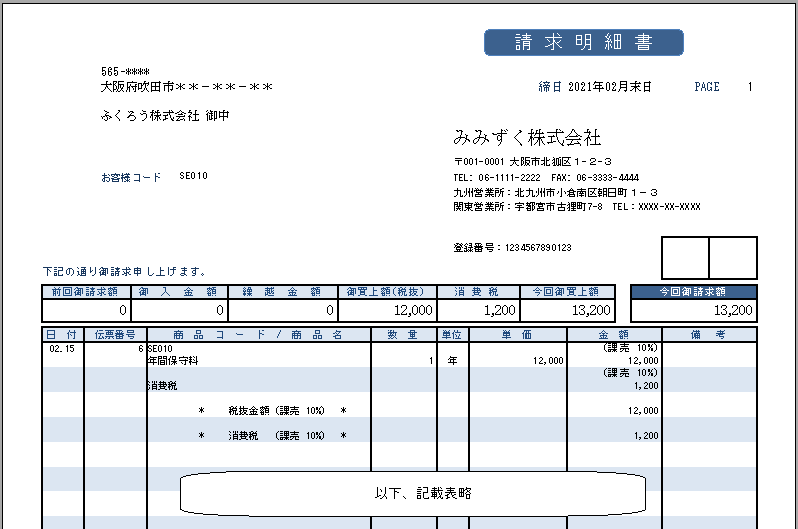Click the PAGE label
This screenshot has height=529, width=798.
707,87
